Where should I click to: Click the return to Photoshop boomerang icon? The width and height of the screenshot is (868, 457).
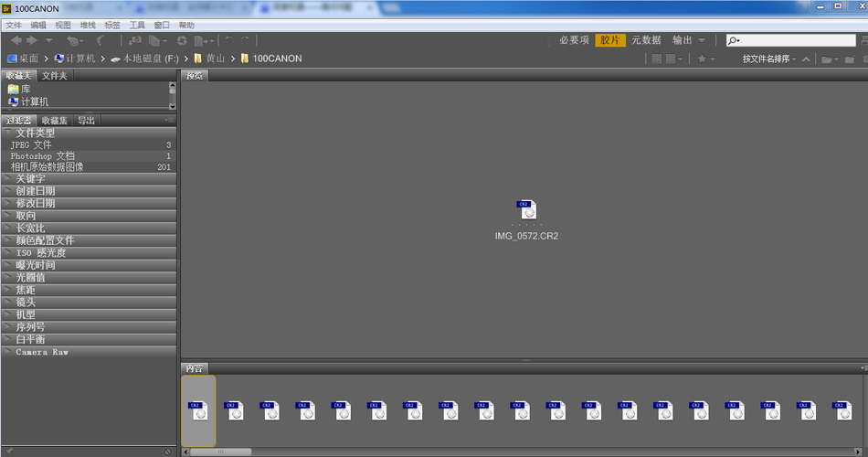(101, 40)
